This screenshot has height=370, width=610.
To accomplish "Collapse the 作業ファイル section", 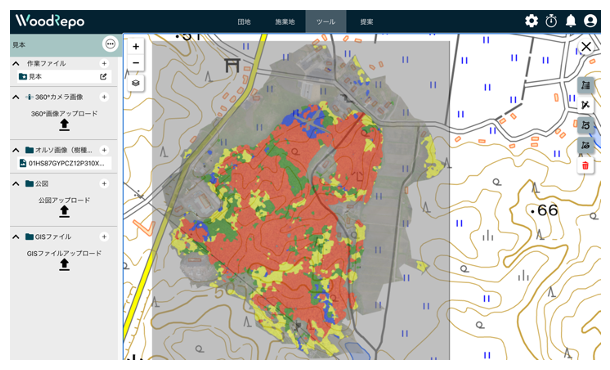I will (16, 63).
